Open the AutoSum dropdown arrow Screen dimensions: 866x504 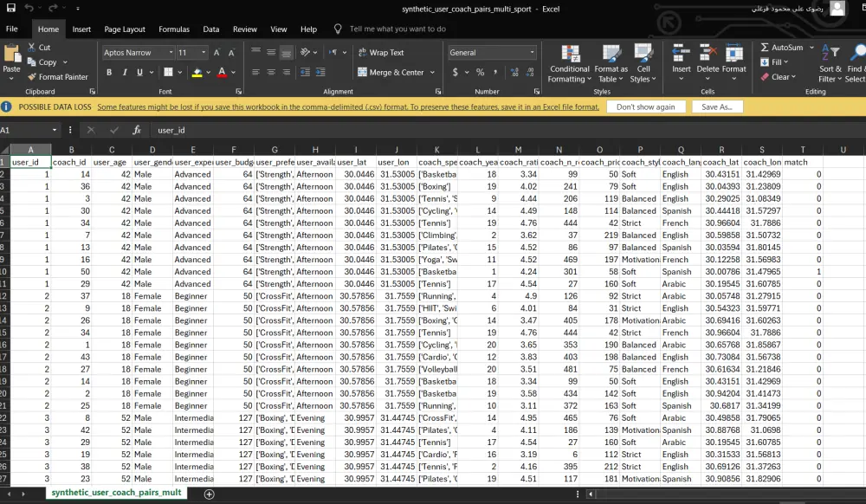pyautogui.click(x=811, y=48)
